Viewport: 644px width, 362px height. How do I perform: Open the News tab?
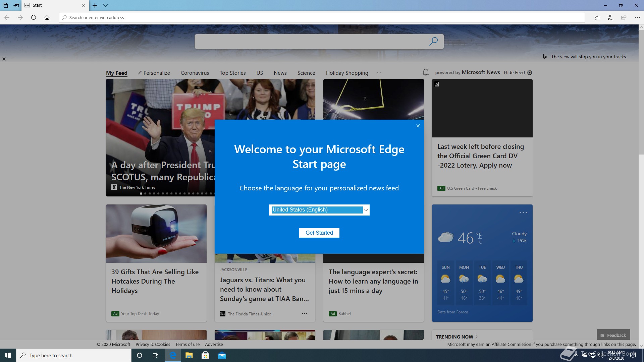(280, 73)
